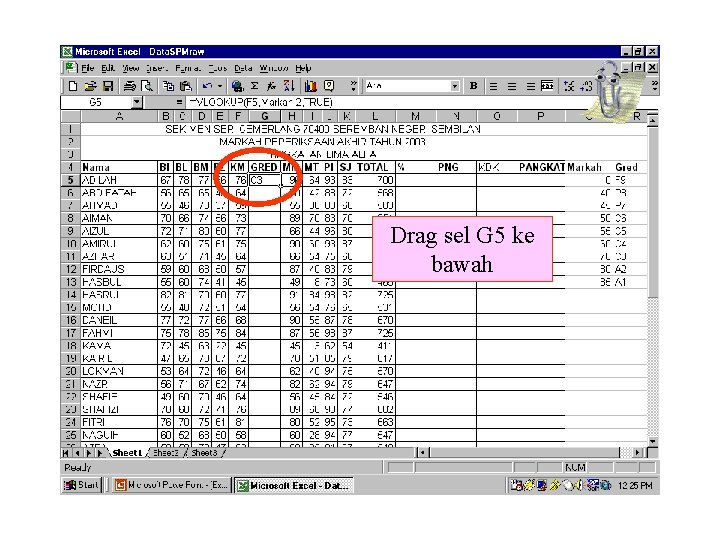Open the Data menu
The image size is (720, 540).
243,68
